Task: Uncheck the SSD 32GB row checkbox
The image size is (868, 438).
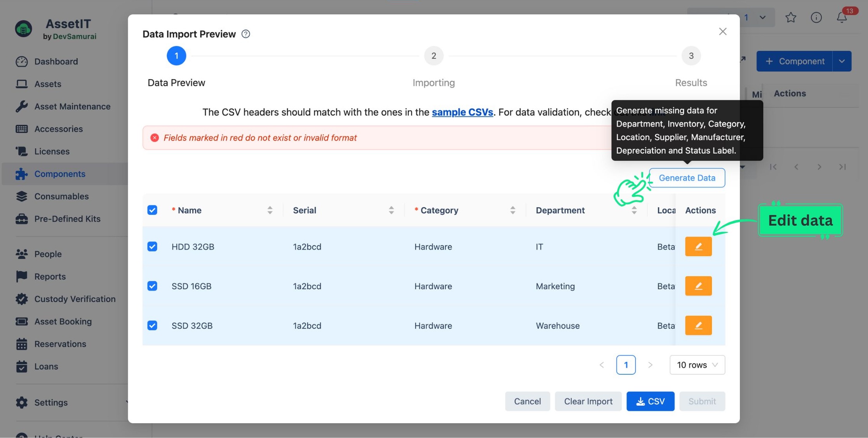Action: click(x=152, y=325)
